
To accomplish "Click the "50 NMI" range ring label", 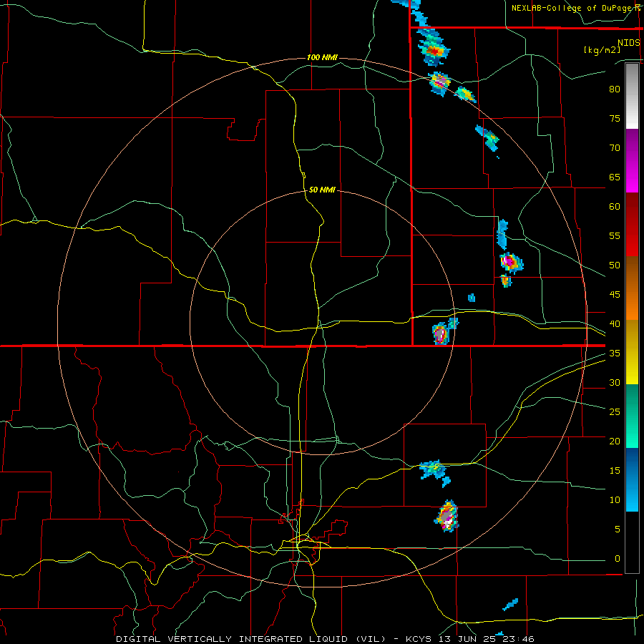I will [x=322, y=190].
